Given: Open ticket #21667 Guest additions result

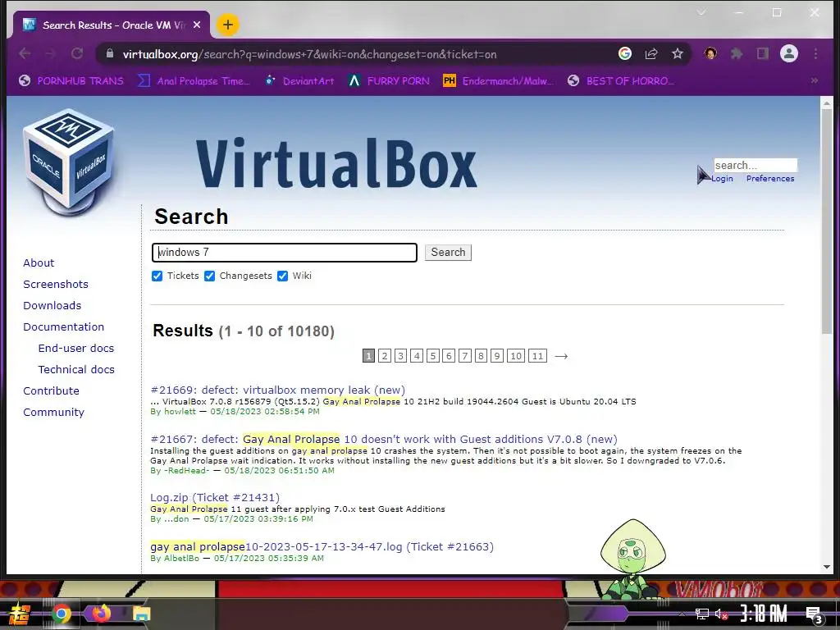Looking at the screenshot, I should 384,440.
